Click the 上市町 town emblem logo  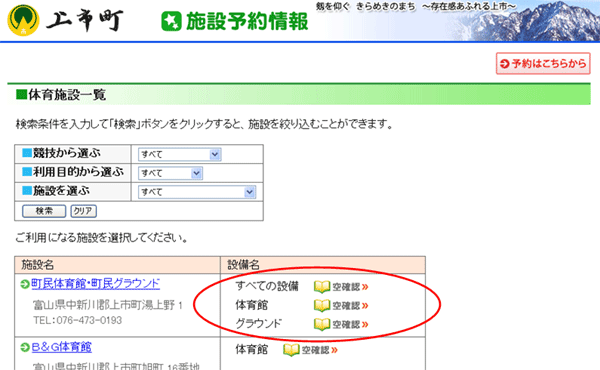click(x=23, y=20)
